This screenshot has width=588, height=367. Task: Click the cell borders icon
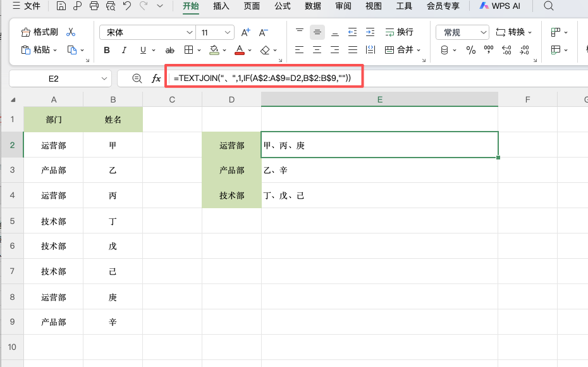point(188,50)
